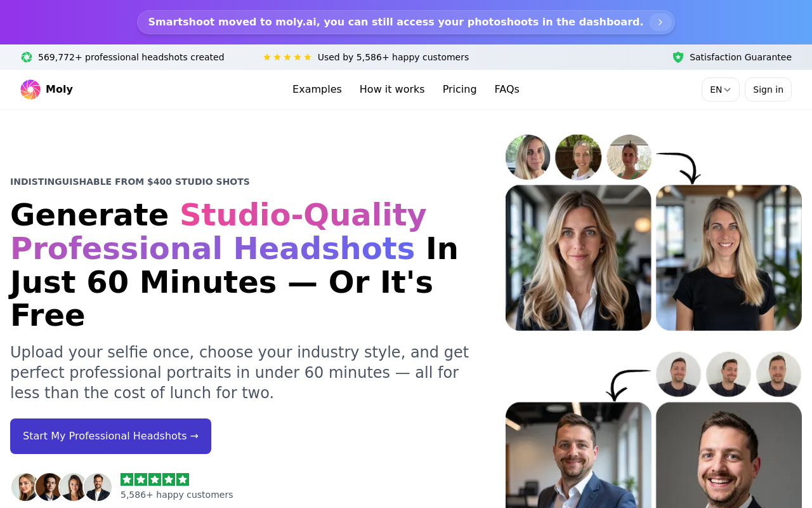Click the green Trustpilot-style star rating

[155, 479]
